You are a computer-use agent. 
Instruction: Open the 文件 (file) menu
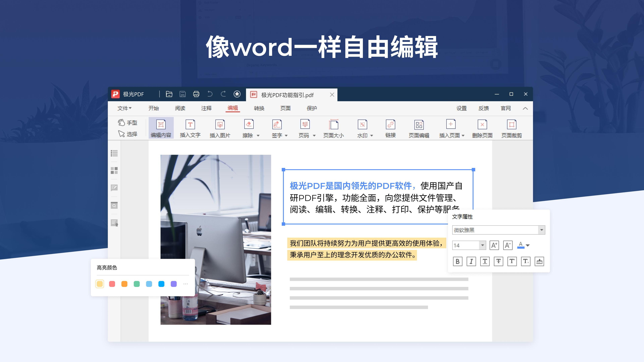124,108
